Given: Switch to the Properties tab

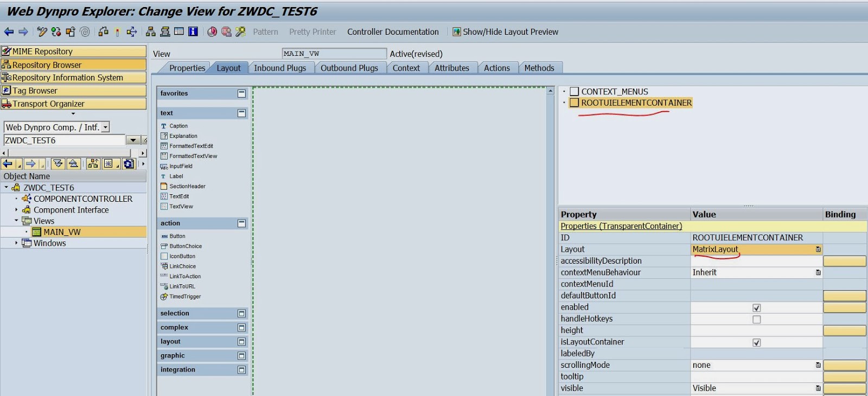Looking at the screenshot, I should tap(187, 68).
